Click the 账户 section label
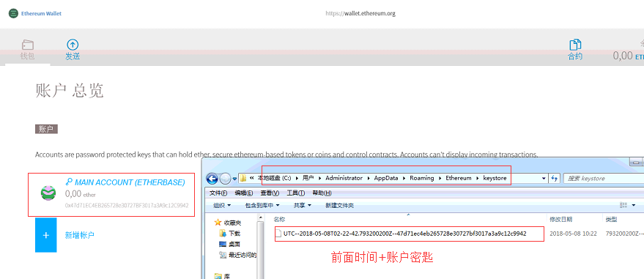 pyautogui.click(x=46, y=129)
